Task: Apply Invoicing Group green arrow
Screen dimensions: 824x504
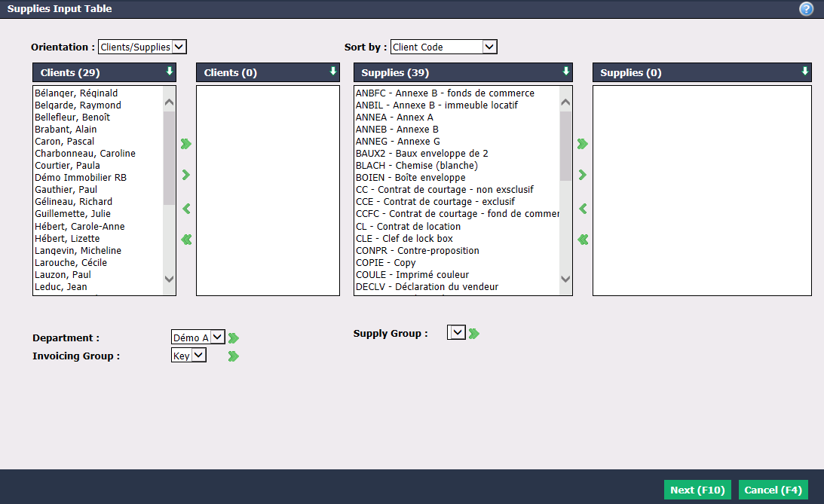Action: pyautogui.click(x=233, y=356)
